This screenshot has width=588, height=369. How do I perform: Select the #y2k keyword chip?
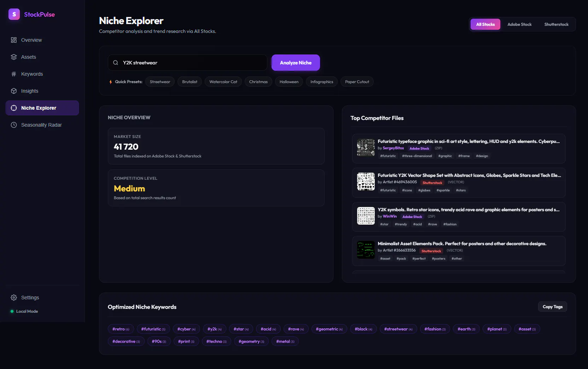click(215, 329)
